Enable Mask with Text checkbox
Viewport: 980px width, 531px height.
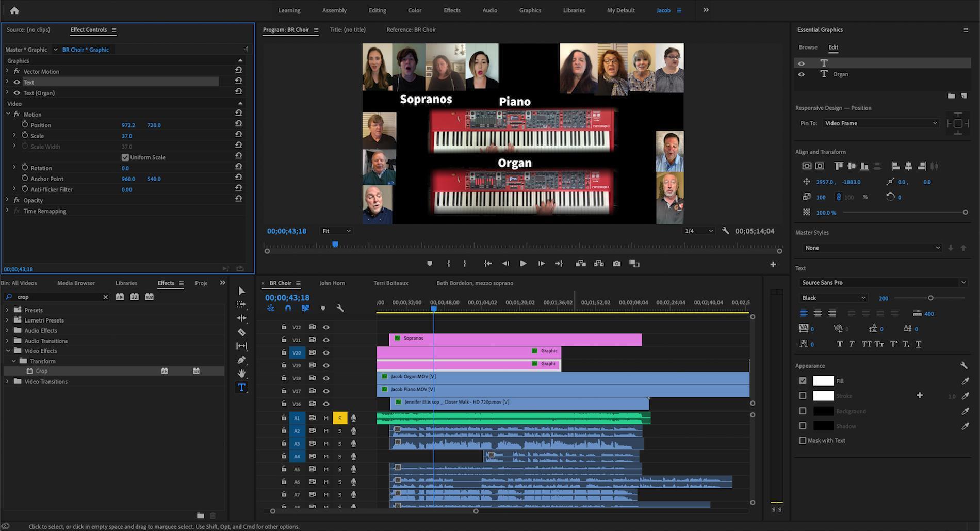pos(803,441)
